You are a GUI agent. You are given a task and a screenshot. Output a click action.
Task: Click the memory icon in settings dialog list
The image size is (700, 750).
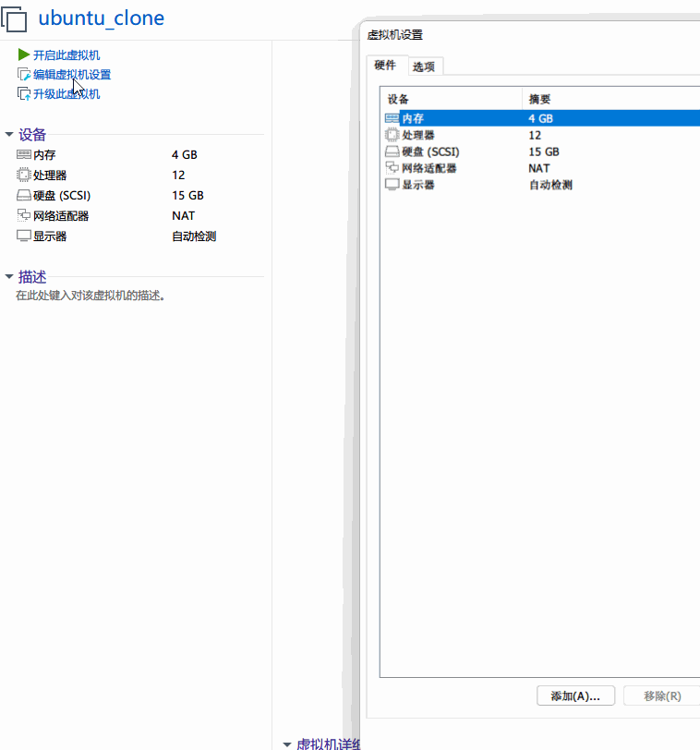(392, 117)
